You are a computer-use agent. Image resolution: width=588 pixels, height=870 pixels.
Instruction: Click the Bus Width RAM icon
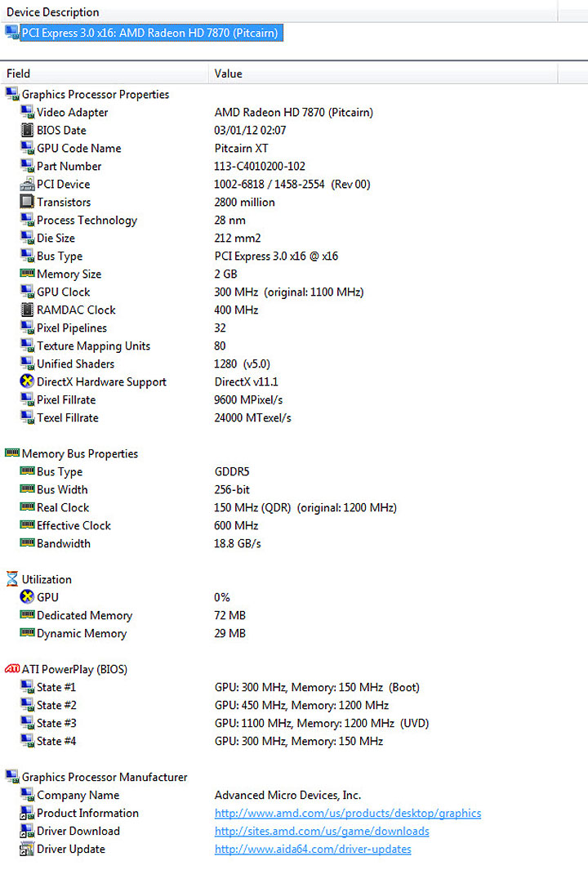tap(27, 489)
